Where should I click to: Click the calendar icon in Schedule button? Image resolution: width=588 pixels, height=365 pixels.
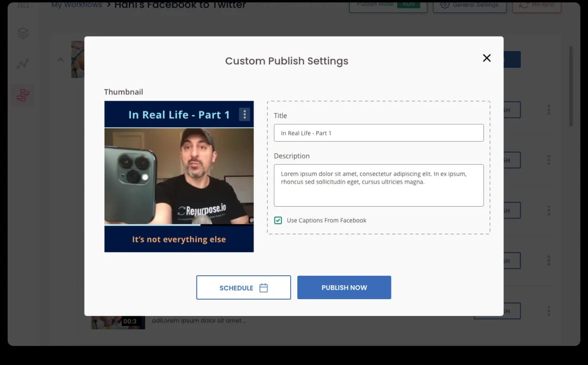[x=263, y=288]
